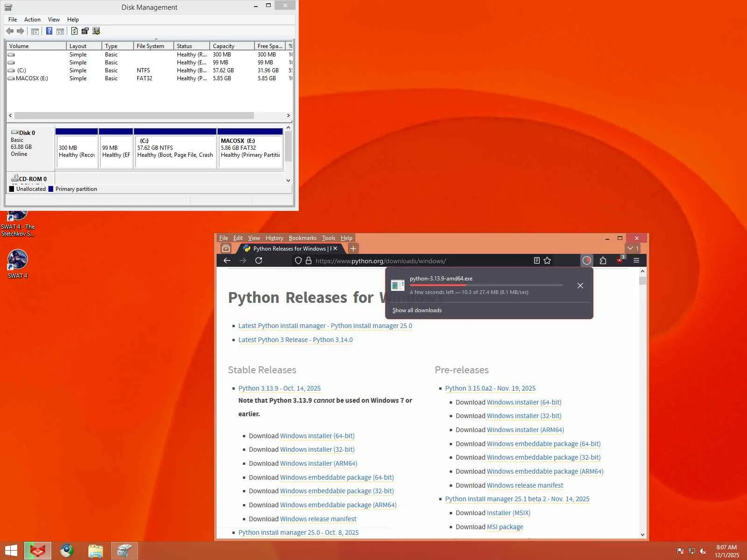Open the Action menu in Disk Management

pyautogui.click(x=32, y=20)
